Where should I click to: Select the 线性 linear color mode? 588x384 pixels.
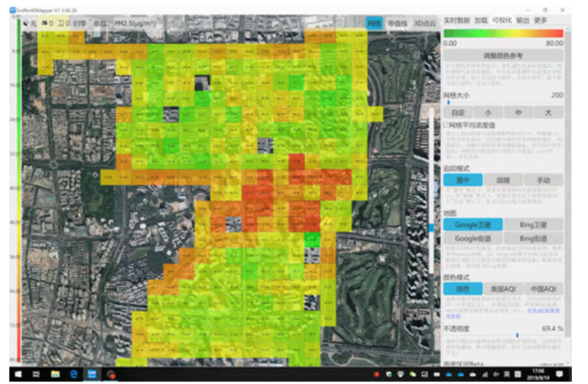click(463, 289)
